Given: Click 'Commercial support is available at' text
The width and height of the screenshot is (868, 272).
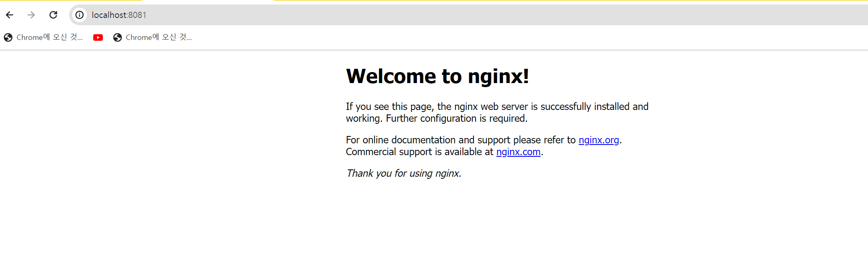Looking at the screenshot, I should [x=419, y=152].
